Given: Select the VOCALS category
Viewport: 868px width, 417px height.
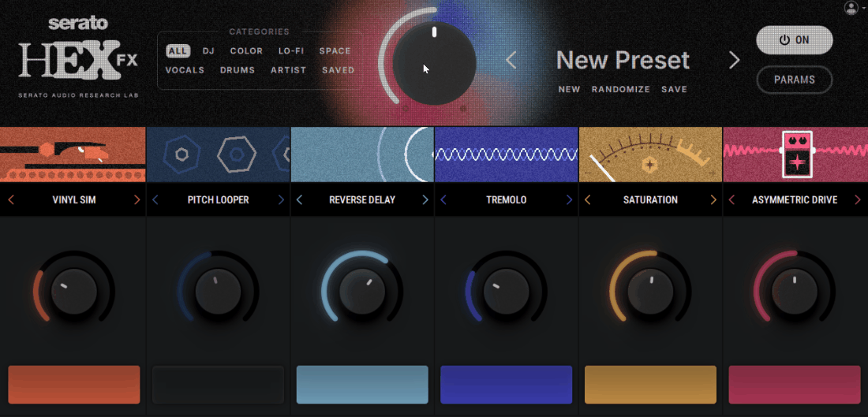Looking at the screenshot, I should click(185, 70).
